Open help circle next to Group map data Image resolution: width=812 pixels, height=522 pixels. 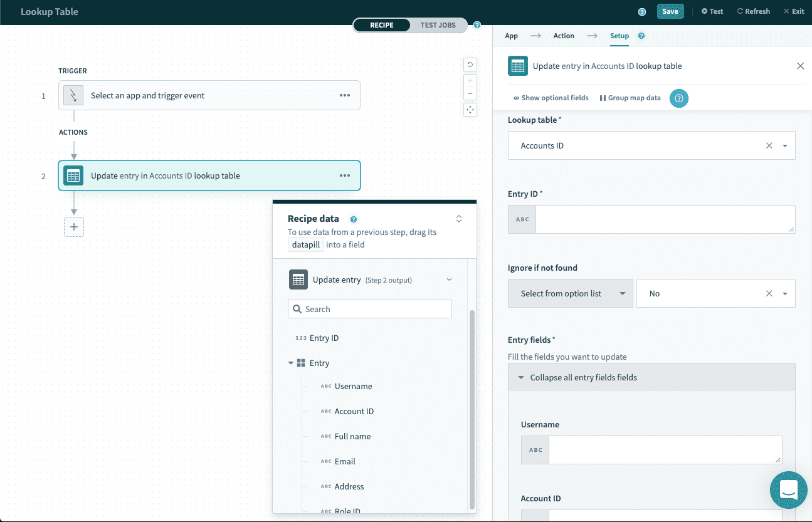pyautogui.click(x=679, y=98)
